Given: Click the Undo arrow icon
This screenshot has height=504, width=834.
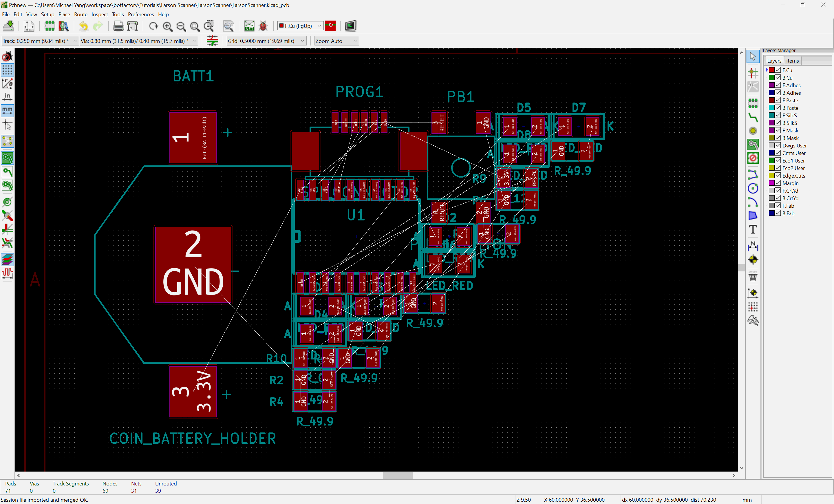Looking at the screenshot, I should [83, 26].
